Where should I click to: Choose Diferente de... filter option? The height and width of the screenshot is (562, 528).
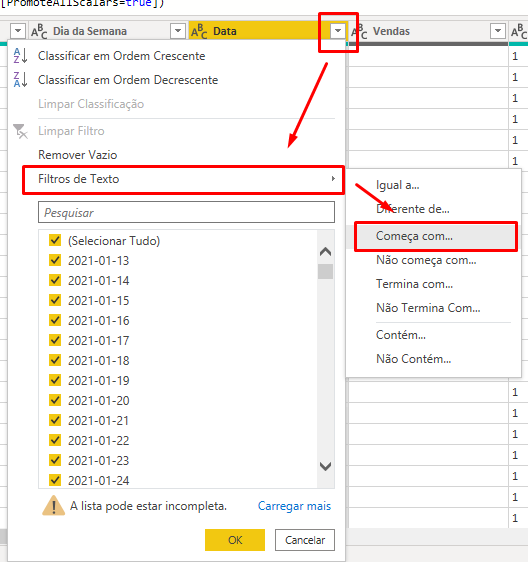pyautogui.click(x=413, y=209)
